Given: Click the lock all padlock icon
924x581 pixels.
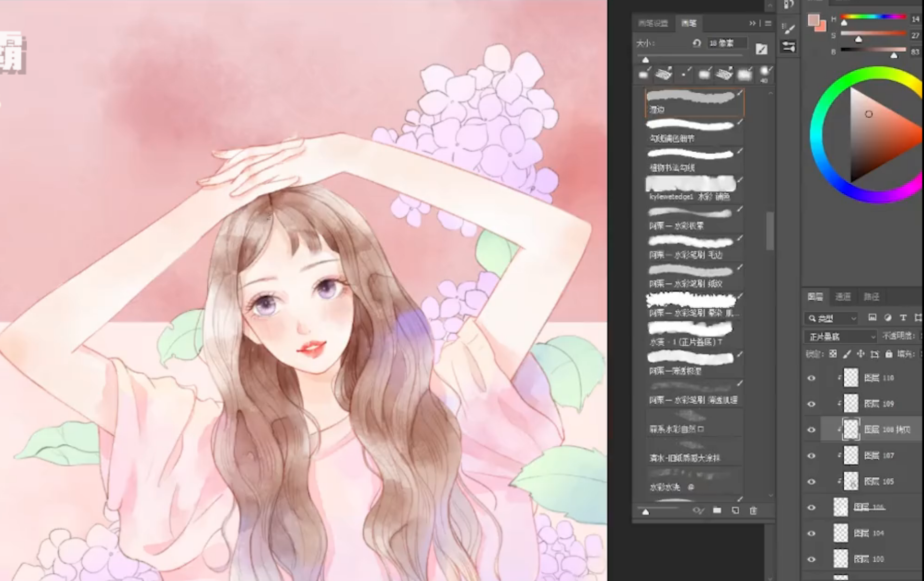Looking at the screenshot, I should 888,354.
